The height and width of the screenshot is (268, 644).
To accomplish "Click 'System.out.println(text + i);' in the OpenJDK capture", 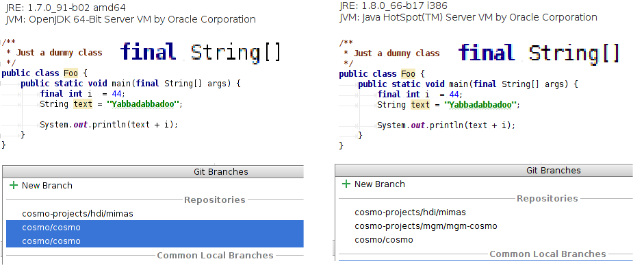I will coord(109,124).
